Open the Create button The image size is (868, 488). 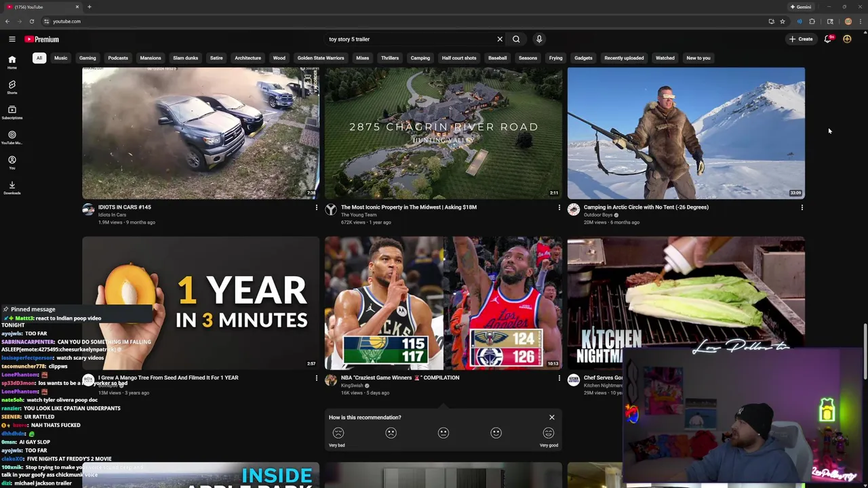pos(801,39)
